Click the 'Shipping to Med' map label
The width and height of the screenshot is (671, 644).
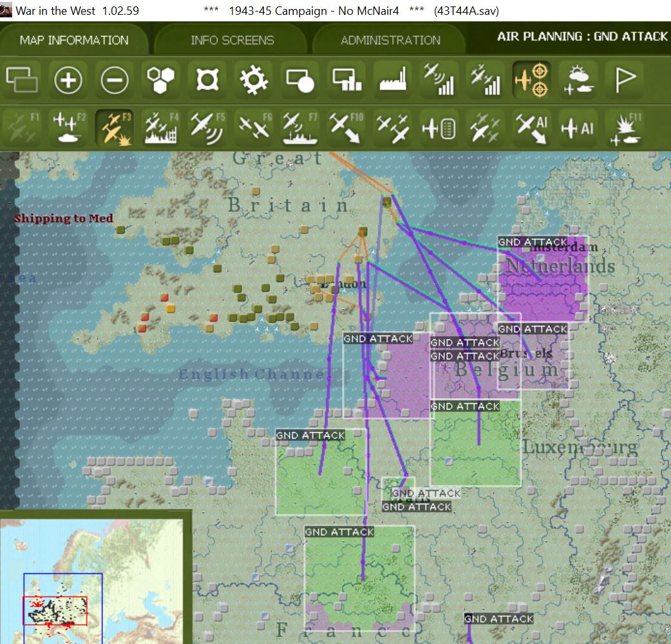(x=64, y=218)
